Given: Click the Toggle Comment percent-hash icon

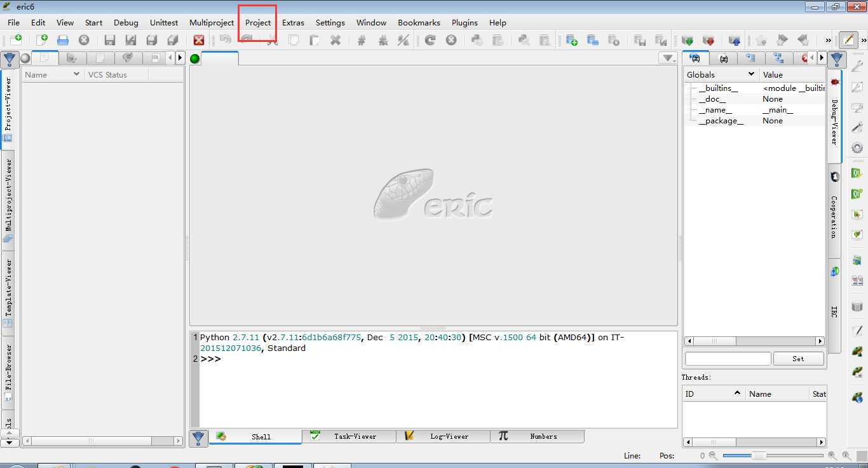Looking at the screenshot, I should pyautogui.click(x=403, y=40).
